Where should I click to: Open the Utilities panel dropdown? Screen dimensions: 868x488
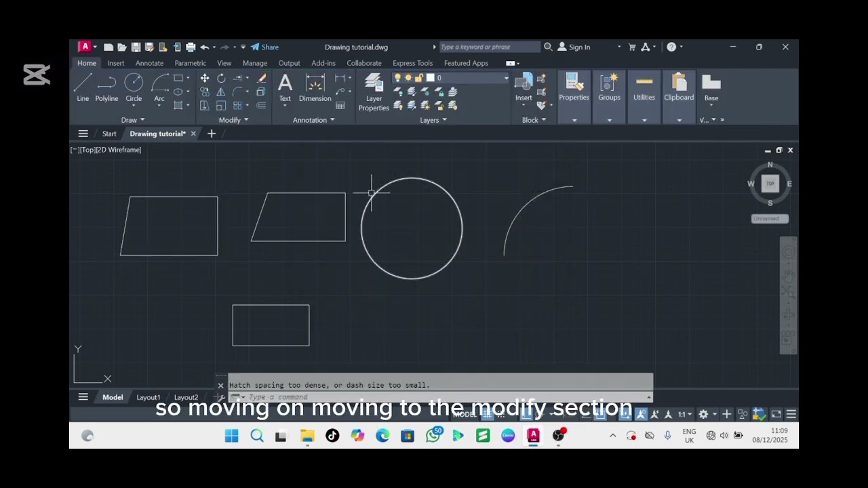(644, 120)
